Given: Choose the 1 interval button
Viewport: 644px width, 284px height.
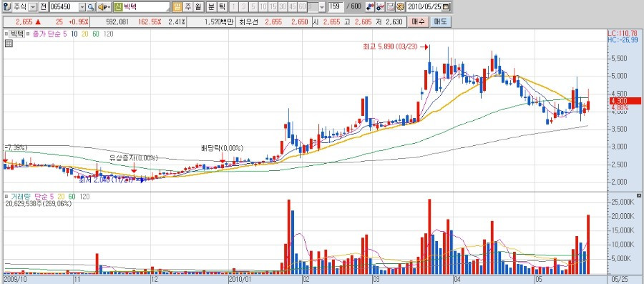Looking at the screenshot, I should tap(234, 7).
